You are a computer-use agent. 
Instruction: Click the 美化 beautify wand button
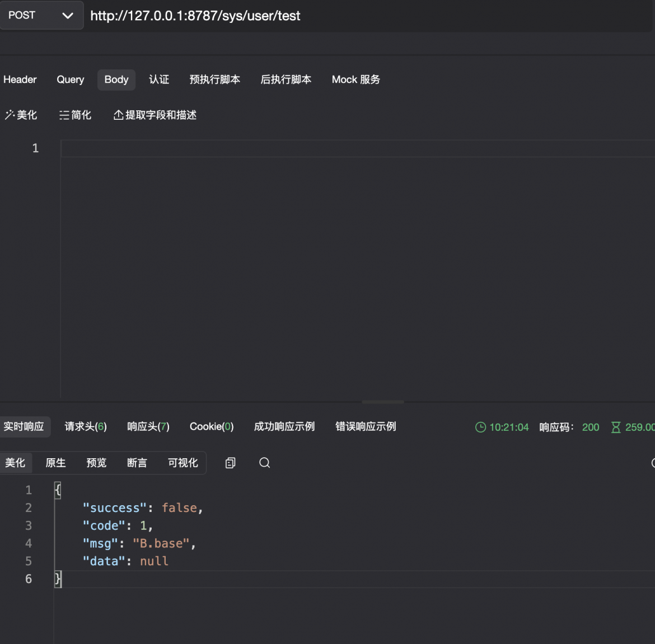pos(21,115)
